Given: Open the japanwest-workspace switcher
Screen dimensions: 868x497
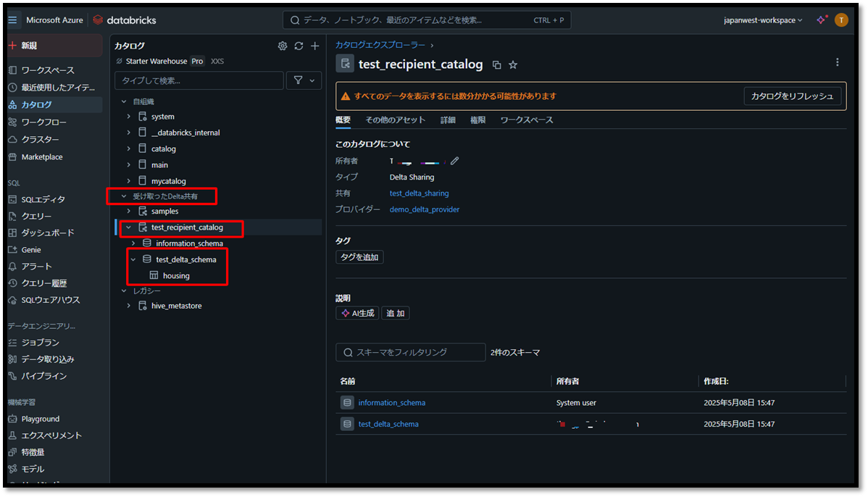Looking at the screenshot, I should (x=763, y=20).
